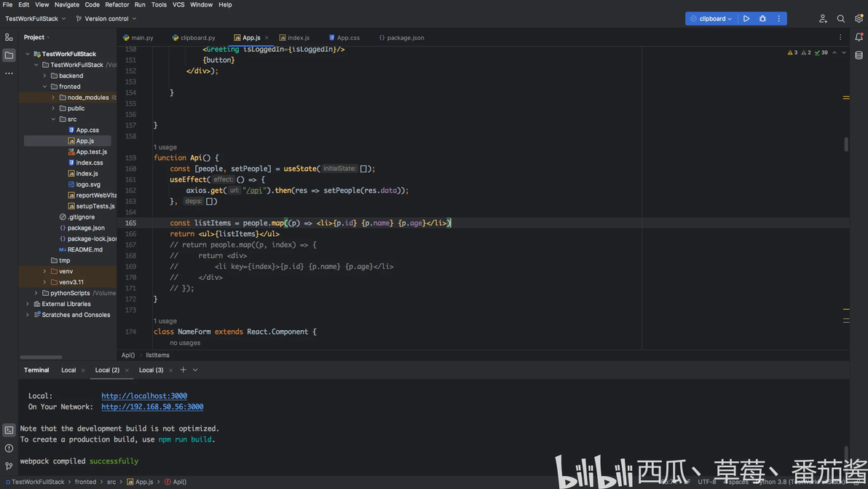This screenshot has width=868, height=489.
Task: Open the Refactor menu
Action: [x=117, y=4]
